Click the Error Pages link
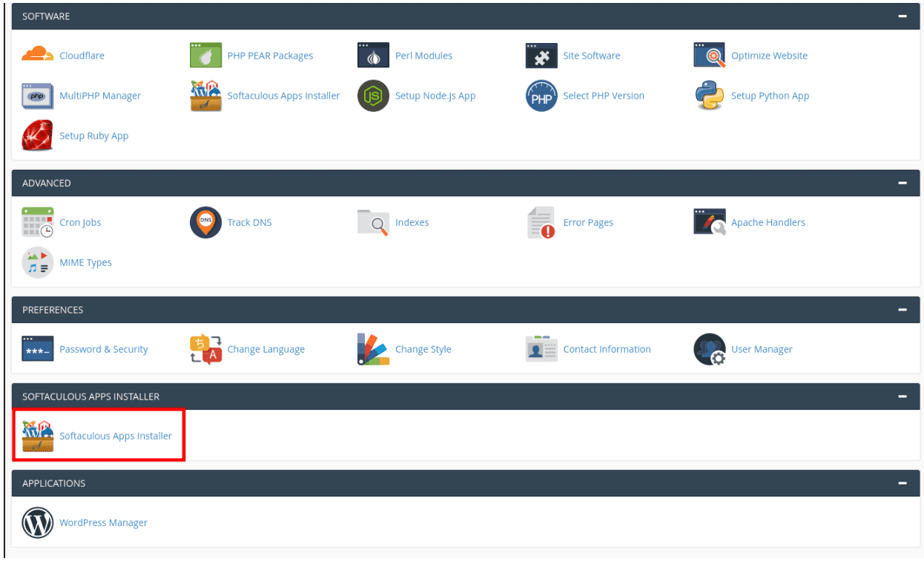Screen dimensions: 924x561 point(588,222)
